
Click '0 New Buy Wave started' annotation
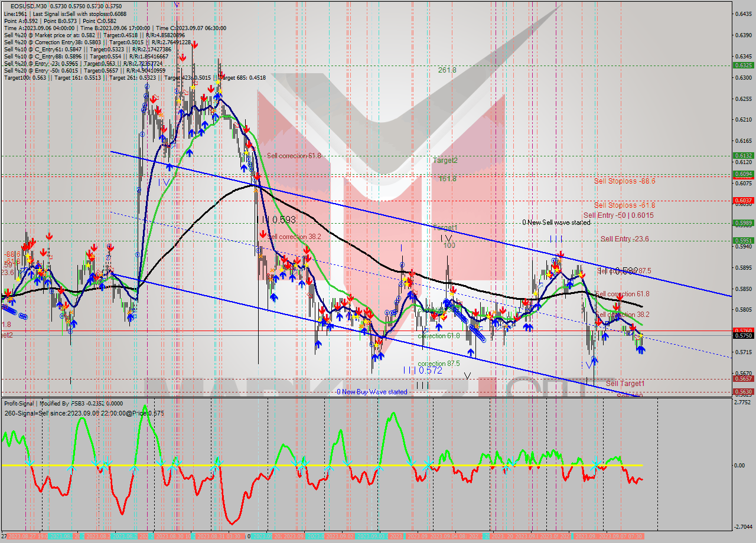click(372, 392)
